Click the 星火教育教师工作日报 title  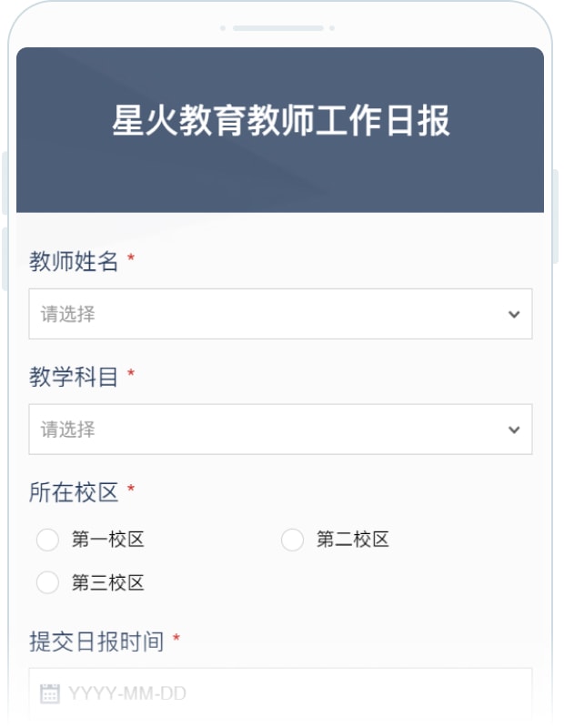[x=281, y=121]
